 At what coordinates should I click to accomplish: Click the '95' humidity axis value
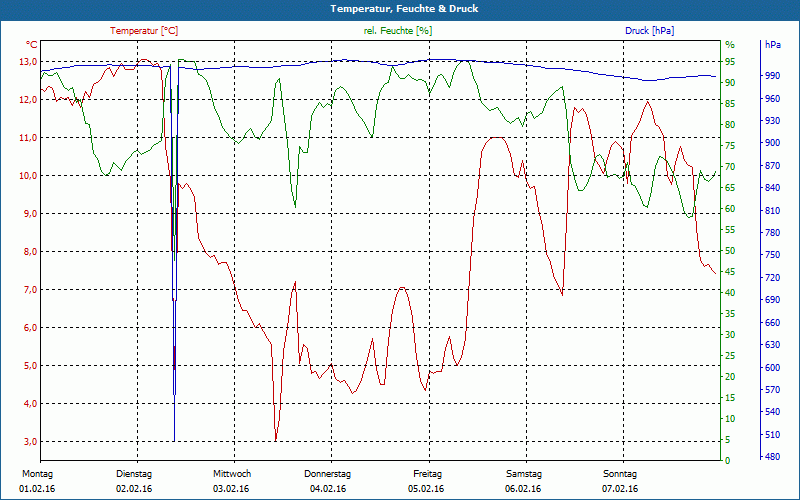[730, 62]
